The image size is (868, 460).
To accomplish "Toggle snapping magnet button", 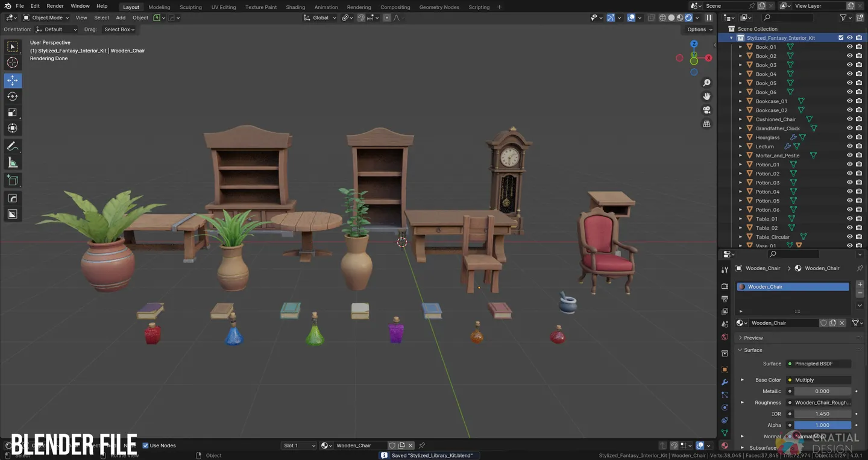I will [361, 17].
